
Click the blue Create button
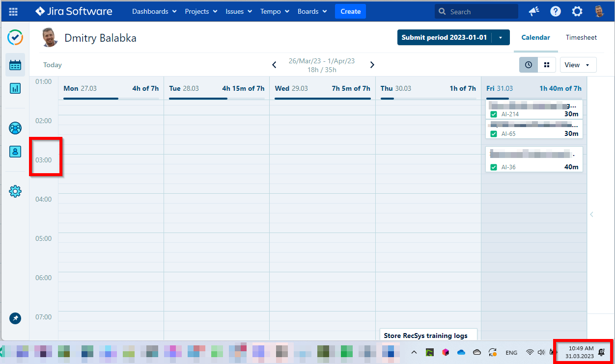pos(350,11)
